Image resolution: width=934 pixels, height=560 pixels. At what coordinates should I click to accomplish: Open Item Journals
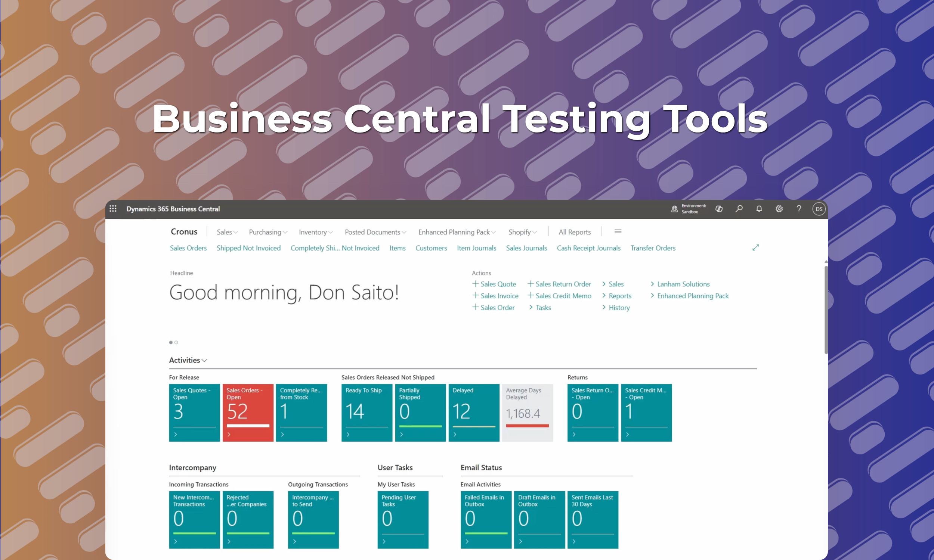click(x=476, y=248)
